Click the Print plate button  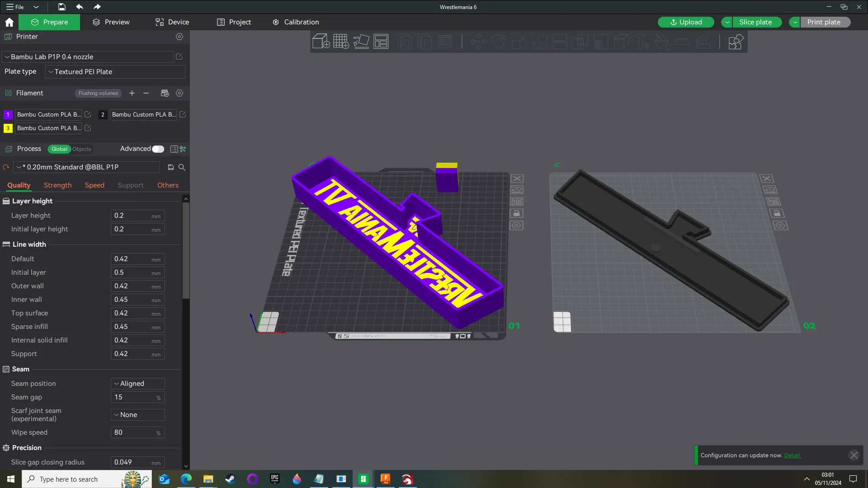pyautogui.click(x=825, y=22)
